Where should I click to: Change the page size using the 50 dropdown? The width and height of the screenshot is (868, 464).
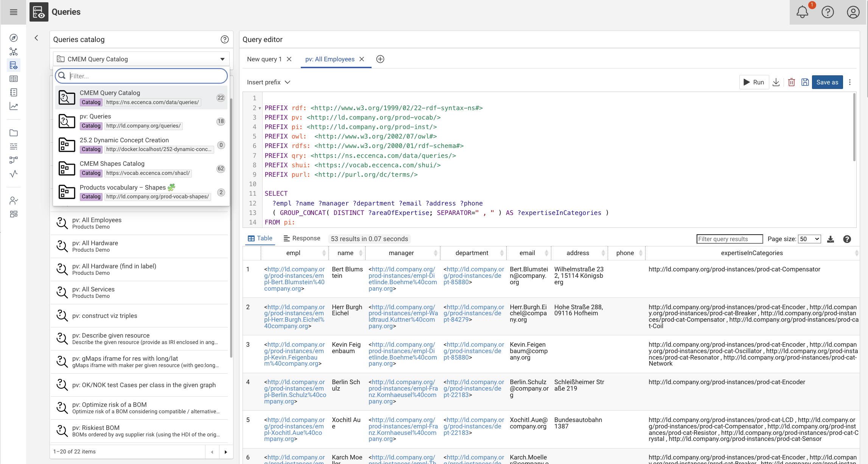click(x=809, y=239)
